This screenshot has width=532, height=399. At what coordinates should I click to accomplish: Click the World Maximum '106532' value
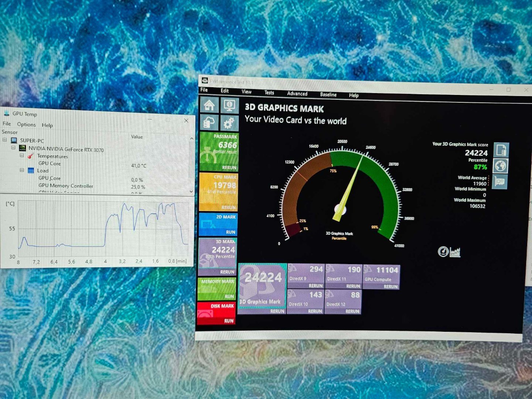pyautogui.click(x=477, y=206)
